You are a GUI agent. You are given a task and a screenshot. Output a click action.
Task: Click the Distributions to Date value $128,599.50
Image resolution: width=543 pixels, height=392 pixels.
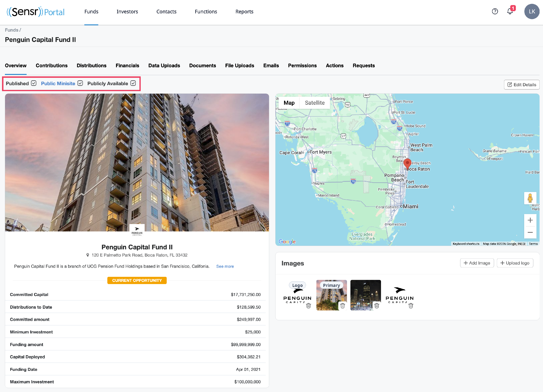pos(249,307)
